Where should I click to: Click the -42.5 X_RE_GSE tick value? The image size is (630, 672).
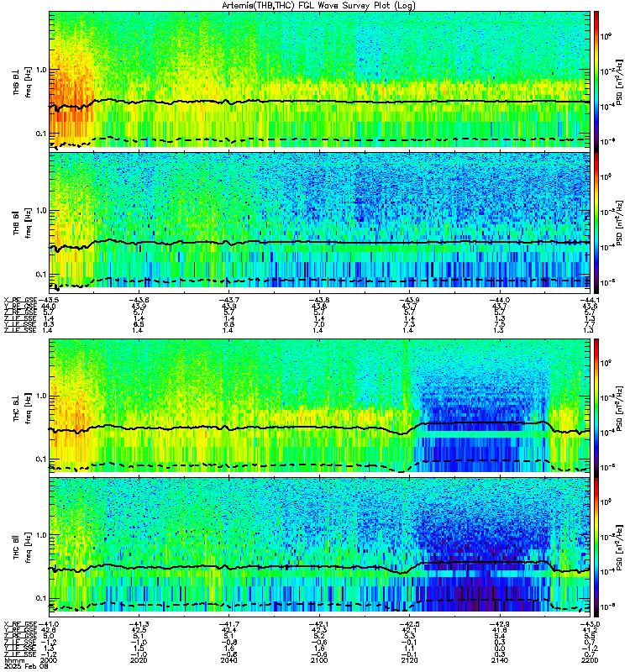pyautogui.click(x=409, y=624)
